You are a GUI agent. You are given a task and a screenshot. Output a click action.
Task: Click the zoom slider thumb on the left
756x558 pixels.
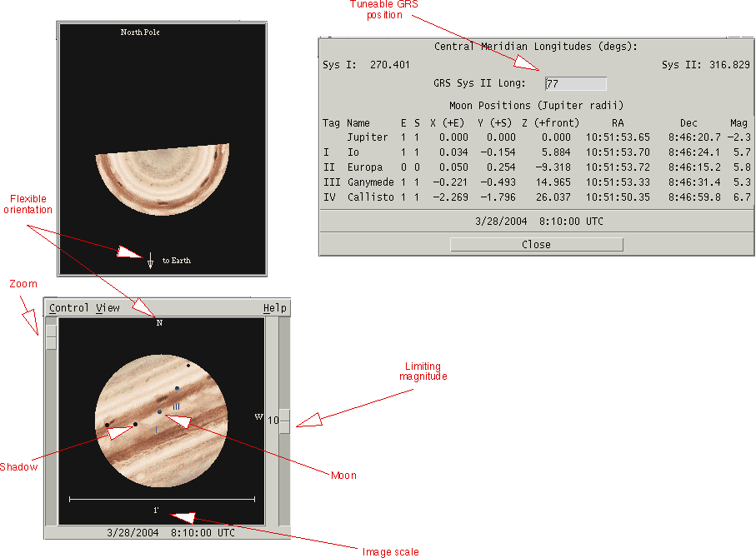(x=51, y=336)
